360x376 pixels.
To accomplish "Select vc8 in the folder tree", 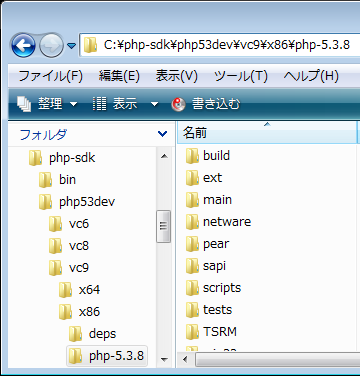I will 79,246.
